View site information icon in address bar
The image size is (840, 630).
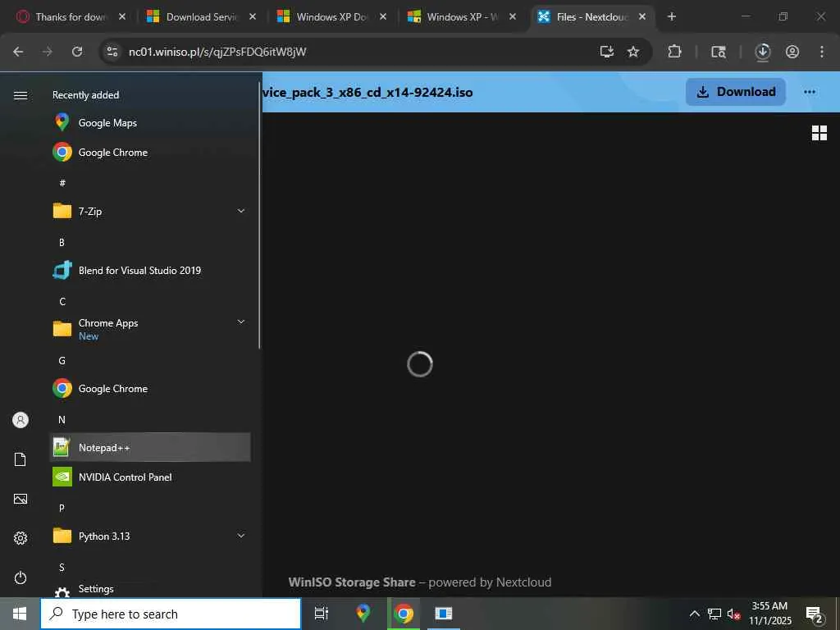point(112,52)
